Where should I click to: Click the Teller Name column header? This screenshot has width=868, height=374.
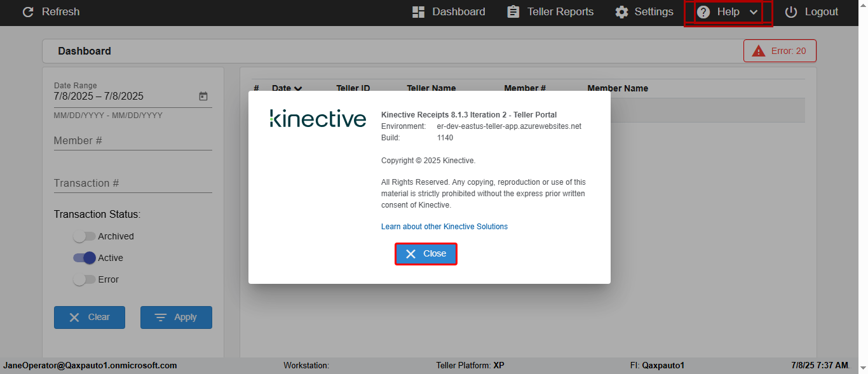click(x=431, y=88)
